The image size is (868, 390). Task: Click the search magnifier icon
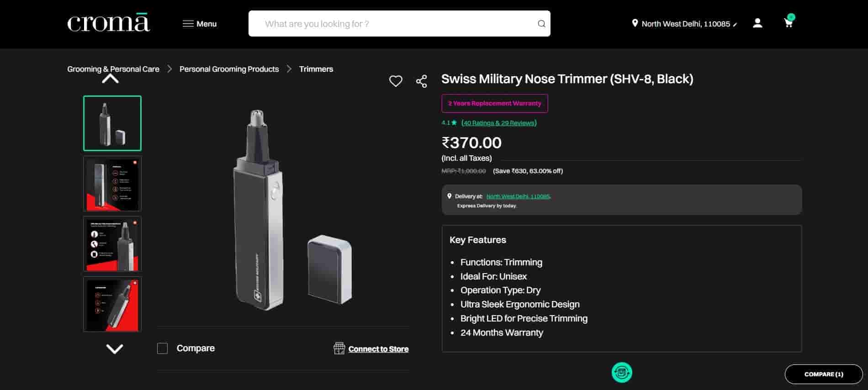pos(541,24)
